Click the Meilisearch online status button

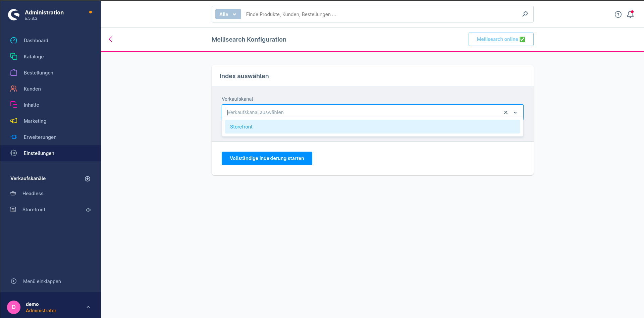coord(501,39)
